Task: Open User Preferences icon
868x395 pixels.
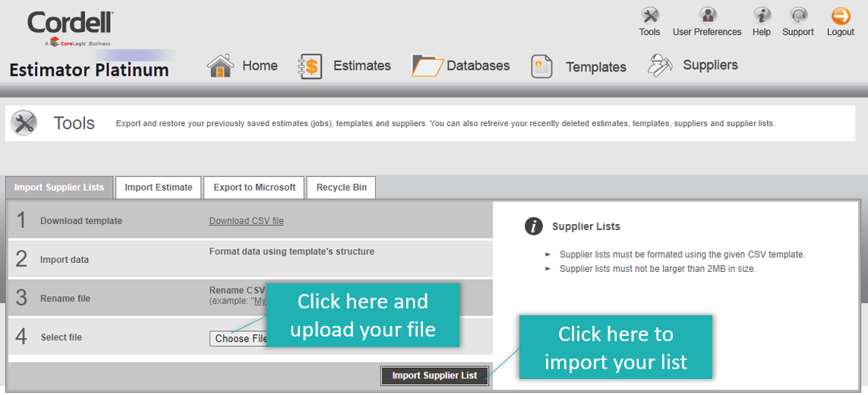Action: (x=707, y=15)
